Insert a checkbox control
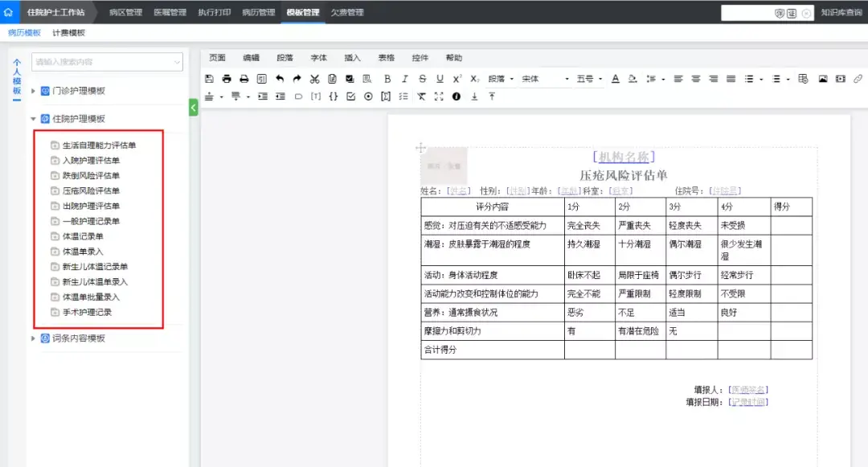This screenshot has height=467, width=868. (351, 96)
